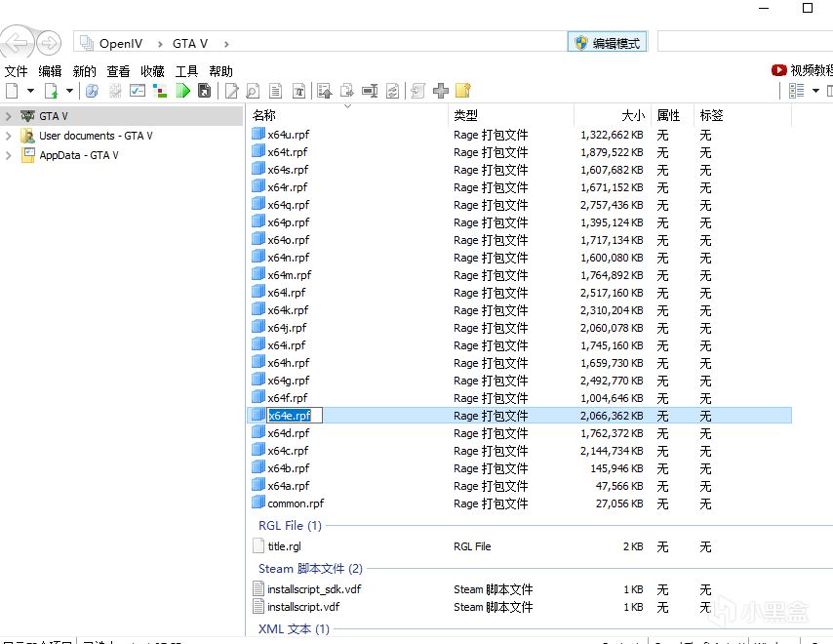Click the 视频教程 YouTube link
This screenshot has height=644, width=833.
(802, 70)
